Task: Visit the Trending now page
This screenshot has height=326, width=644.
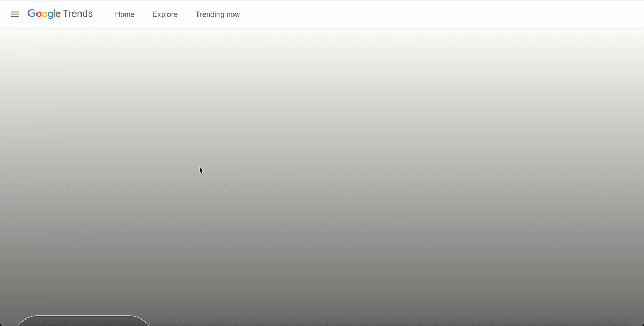Action: click(x=217, y=14)
